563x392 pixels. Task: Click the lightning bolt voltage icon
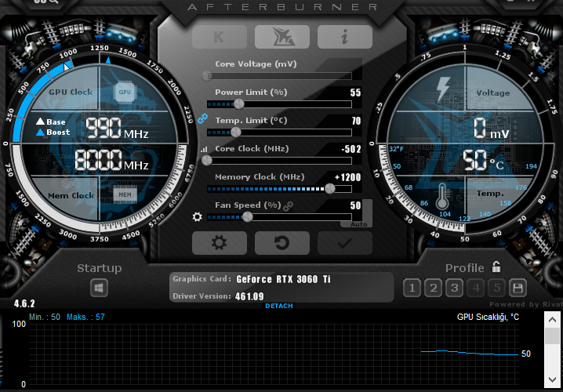[x=442, y=89]
